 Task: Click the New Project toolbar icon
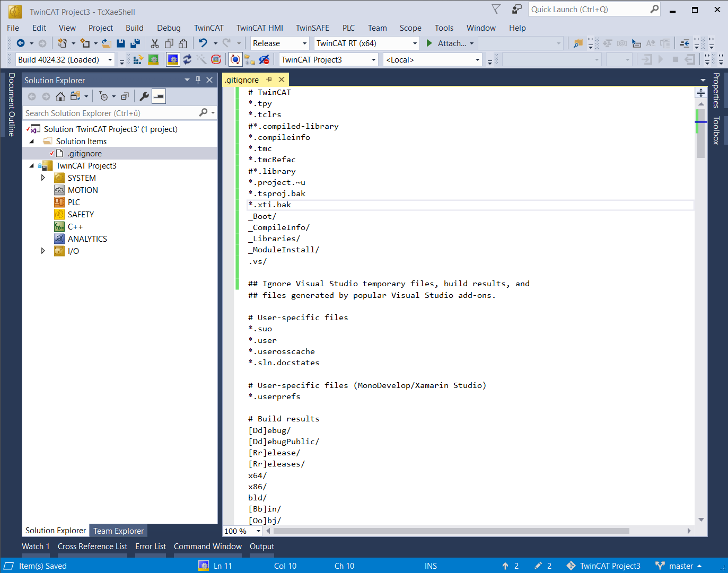[x=63, y=43]
